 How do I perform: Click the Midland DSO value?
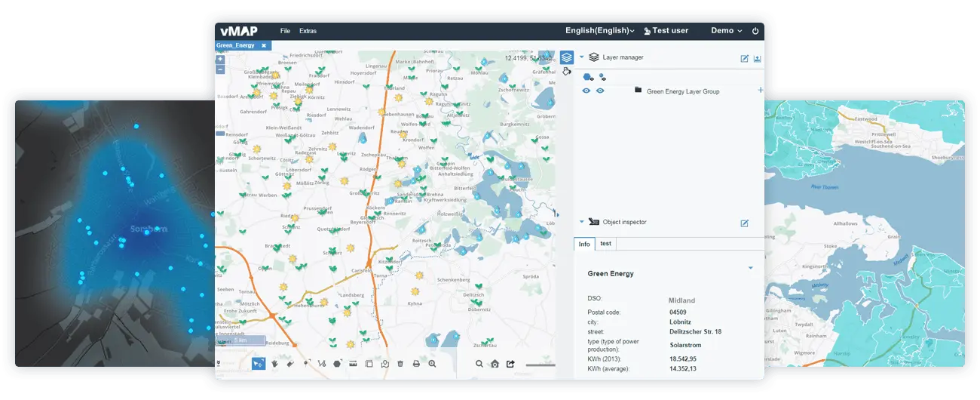click(x=681, y=300)
